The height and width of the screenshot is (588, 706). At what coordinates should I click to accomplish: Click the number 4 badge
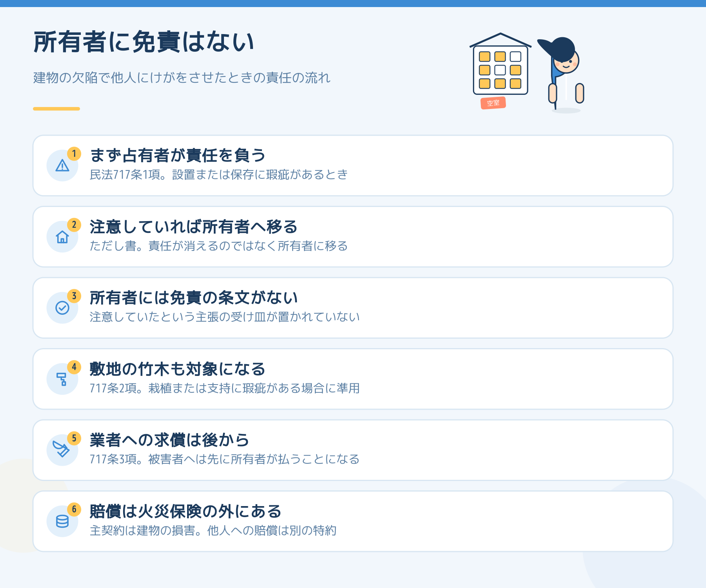(74, 367)
